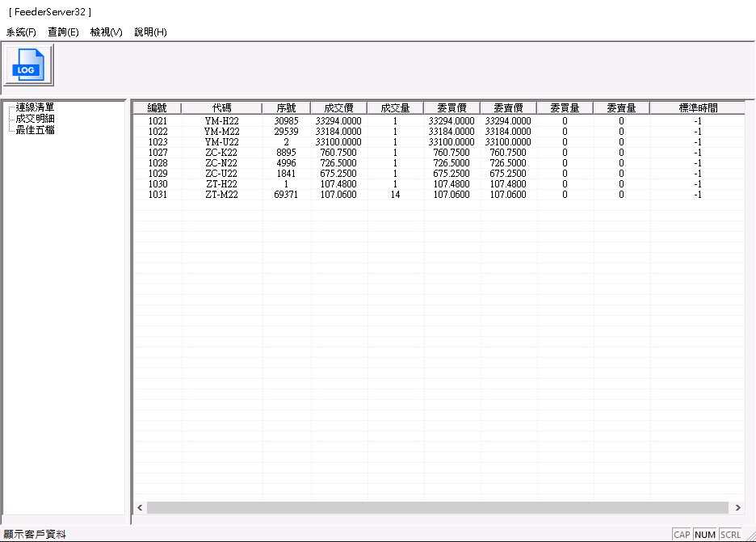
Task: Click the YM-U22 code cell
Action: 222,142
